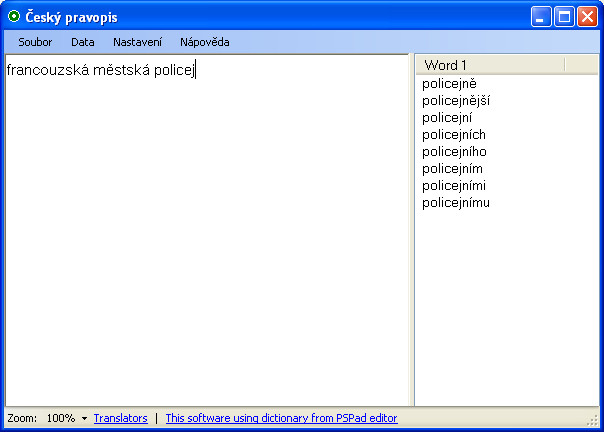Select suggestion policejního
Screen dimensions: 604x432
454,151
